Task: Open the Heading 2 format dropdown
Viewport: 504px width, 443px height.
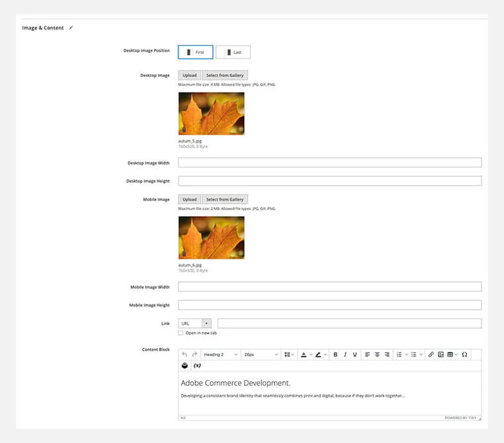Action: (221, 354)
